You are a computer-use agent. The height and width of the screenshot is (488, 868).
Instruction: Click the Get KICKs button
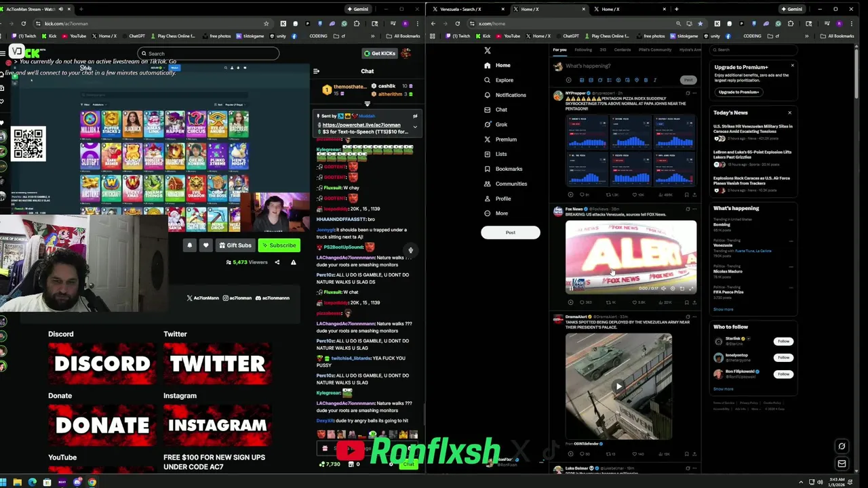(x=380, y=54)
